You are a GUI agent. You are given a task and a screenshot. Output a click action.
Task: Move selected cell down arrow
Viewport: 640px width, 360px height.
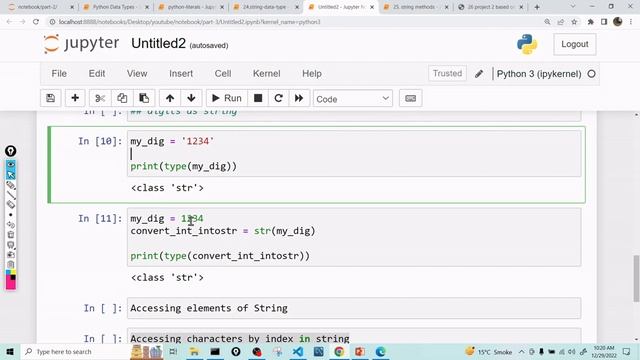[x=191, y=98]
